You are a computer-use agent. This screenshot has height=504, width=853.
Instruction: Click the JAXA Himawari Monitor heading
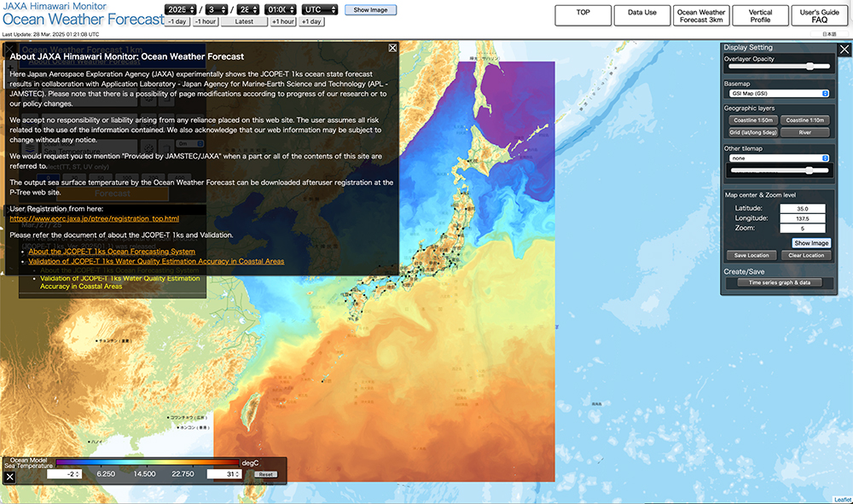(55, 6)
